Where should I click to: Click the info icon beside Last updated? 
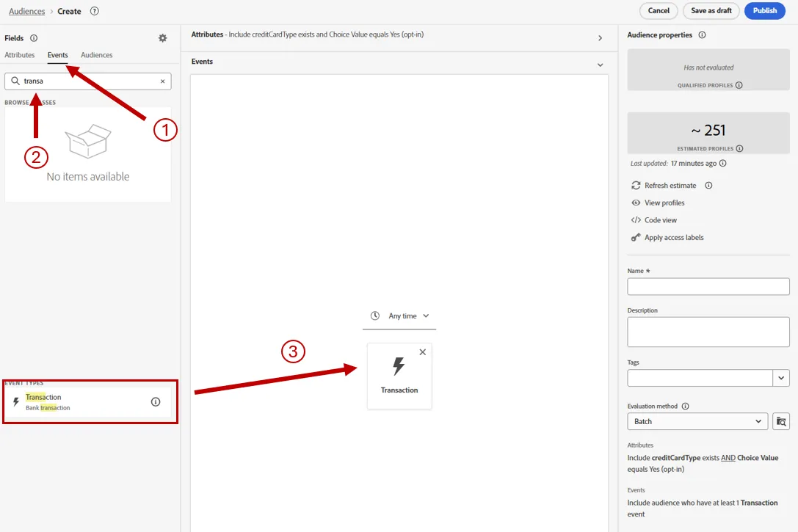pos(722,163)
